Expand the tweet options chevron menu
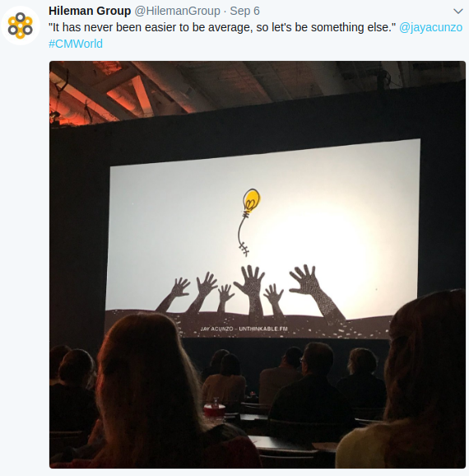Viewport: 469px width, 476px height. 457,12
